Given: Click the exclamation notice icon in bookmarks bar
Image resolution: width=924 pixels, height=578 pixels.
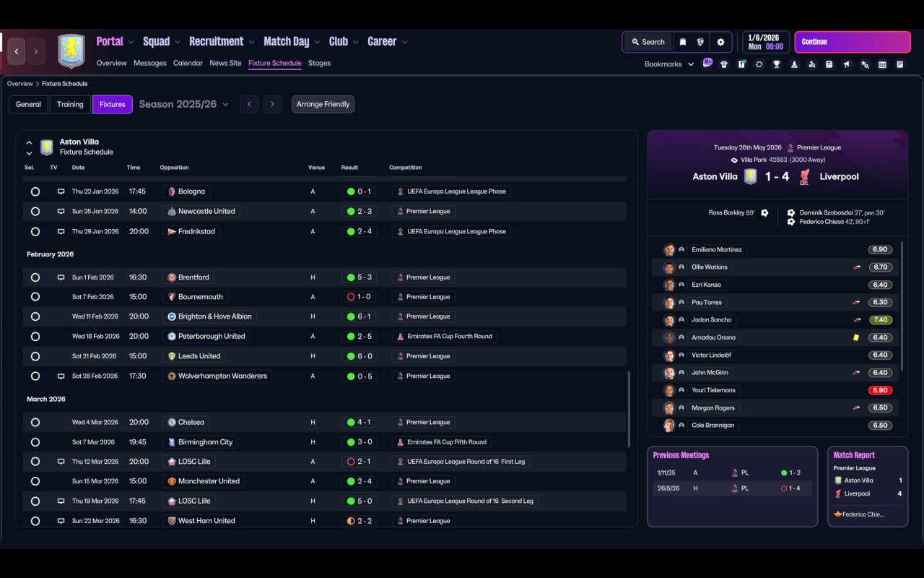Looking at the screenshot, I should [x=741, y=64].
